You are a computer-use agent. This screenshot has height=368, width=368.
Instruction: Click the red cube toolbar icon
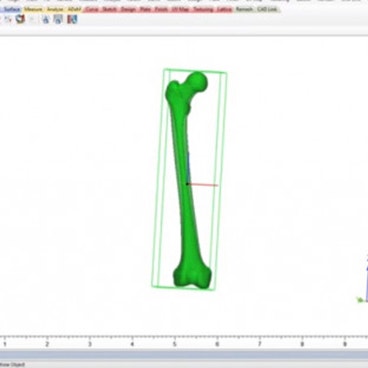pyautogui.click(x=20, y=19)
